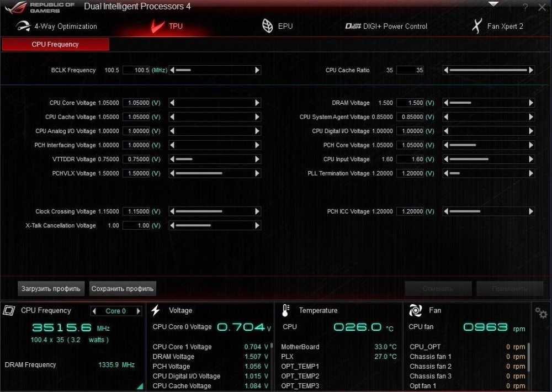Increase CPU System Agent Voltage right arrow
Viewport: 552px width, 392px height.
click(x=531, y=117)
